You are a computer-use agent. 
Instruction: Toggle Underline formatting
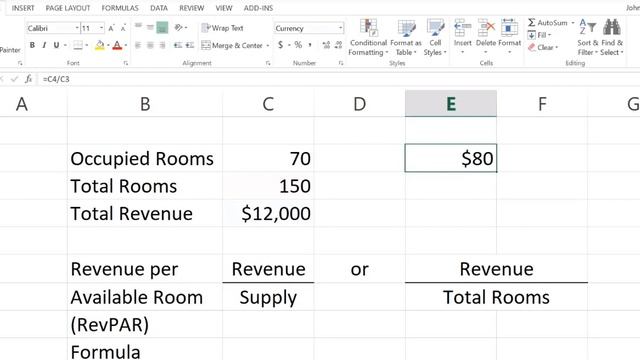tap(56, 45)
